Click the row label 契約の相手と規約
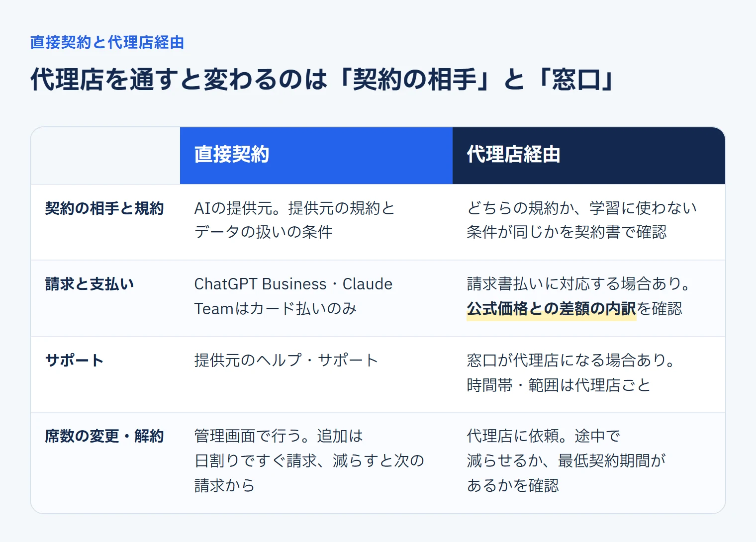756x542 pixels. 104,208
